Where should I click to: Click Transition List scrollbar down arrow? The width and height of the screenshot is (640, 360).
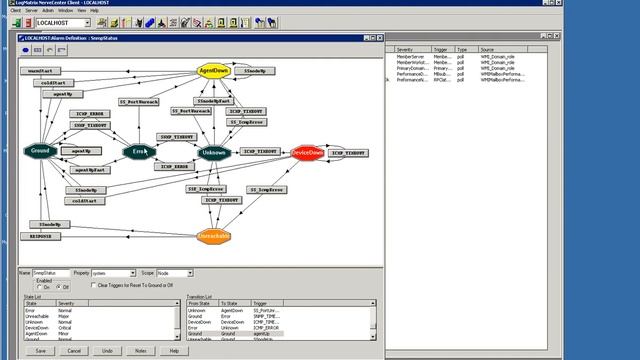[x=373, y=337]
